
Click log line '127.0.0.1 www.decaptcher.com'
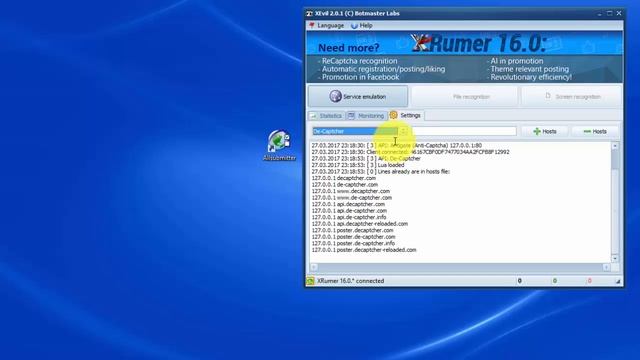point(351,191)
